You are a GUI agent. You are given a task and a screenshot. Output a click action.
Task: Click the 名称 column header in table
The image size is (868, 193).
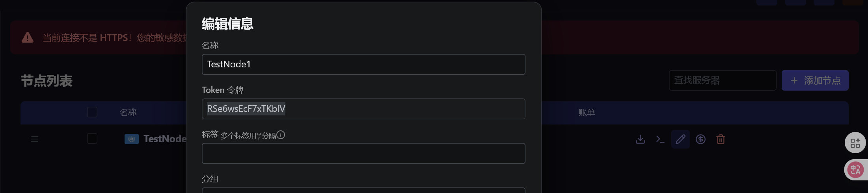tap(128, 113)
